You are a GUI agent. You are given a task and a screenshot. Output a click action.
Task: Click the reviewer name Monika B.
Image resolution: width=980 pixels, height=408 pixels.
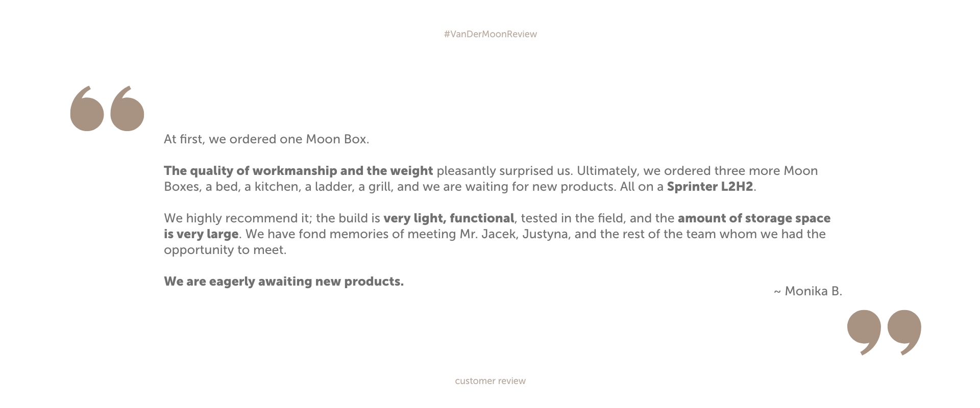tap(813, 291)
